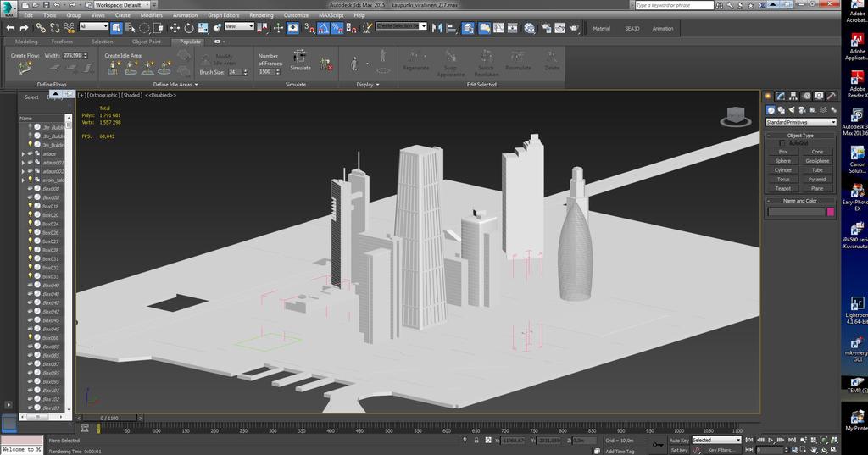Toggle the 3D Snaps icon

309,28
